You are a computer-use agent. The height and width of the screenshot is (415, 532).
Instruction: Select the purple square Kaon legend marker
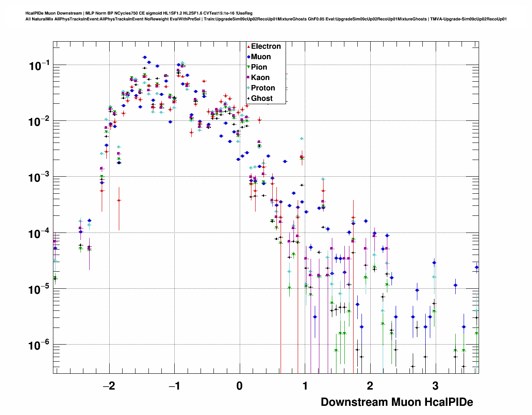(248, 77)
